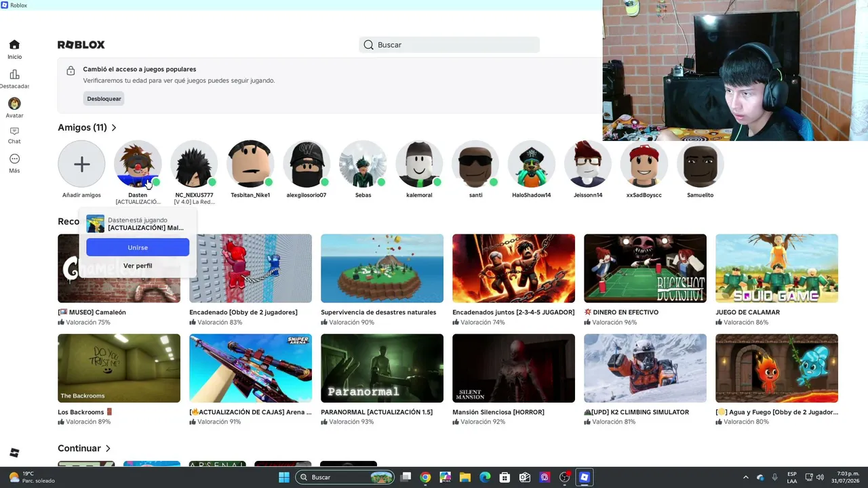Viewport: 868px width, 488px height.
Task: Open Microsoft Store from the taskbar
Action: (505, 477)
